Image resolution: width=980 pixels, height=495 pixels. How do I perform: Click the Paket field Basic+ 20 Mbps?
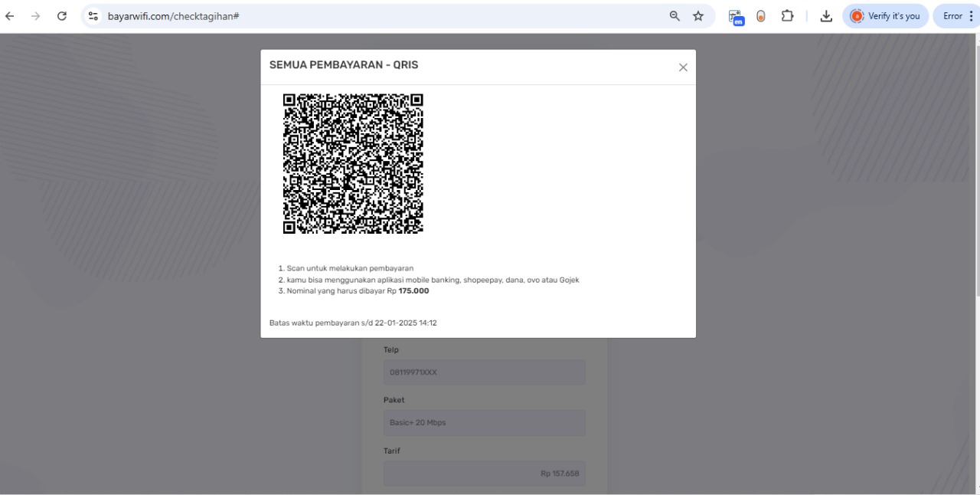click(x=485, y=423)
